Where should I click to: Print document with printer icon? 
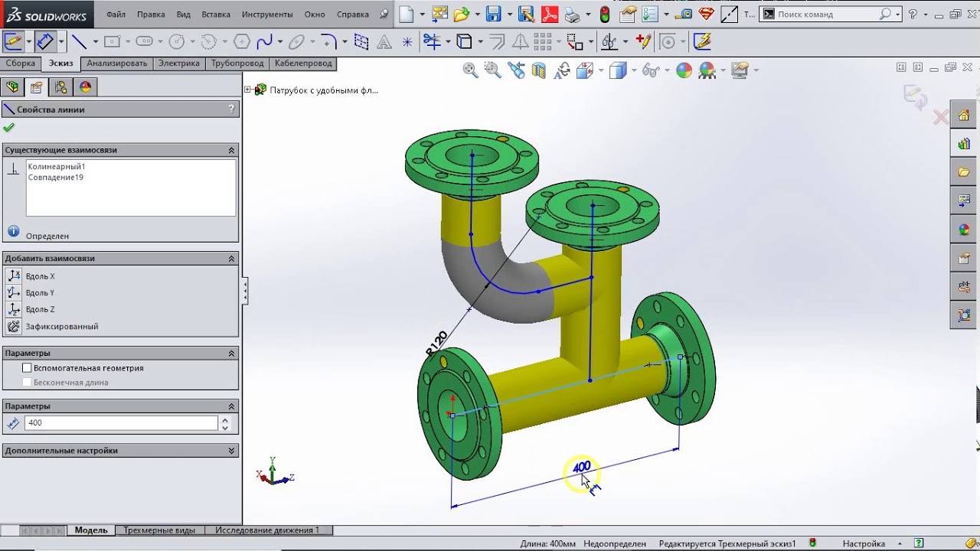tap(573, 14)
